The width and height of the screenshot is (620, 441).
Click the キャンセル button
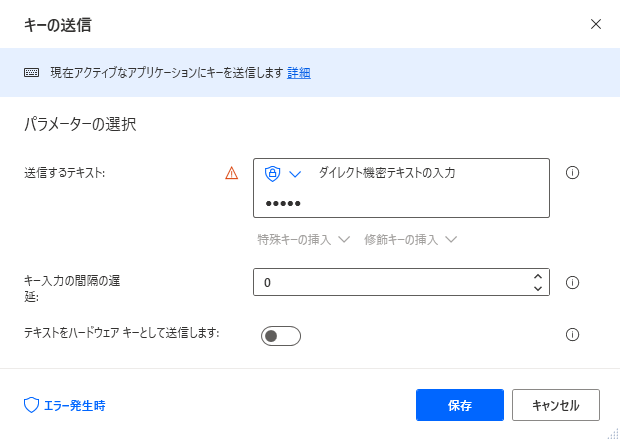pos(556,405)
